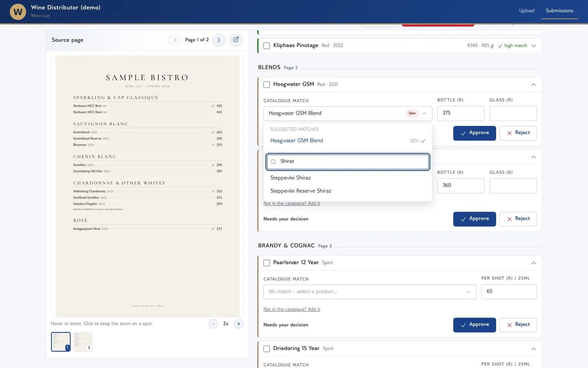Click the BRANDY & COGNAC section heading
The image size is (588, 368).
(286, 245)
